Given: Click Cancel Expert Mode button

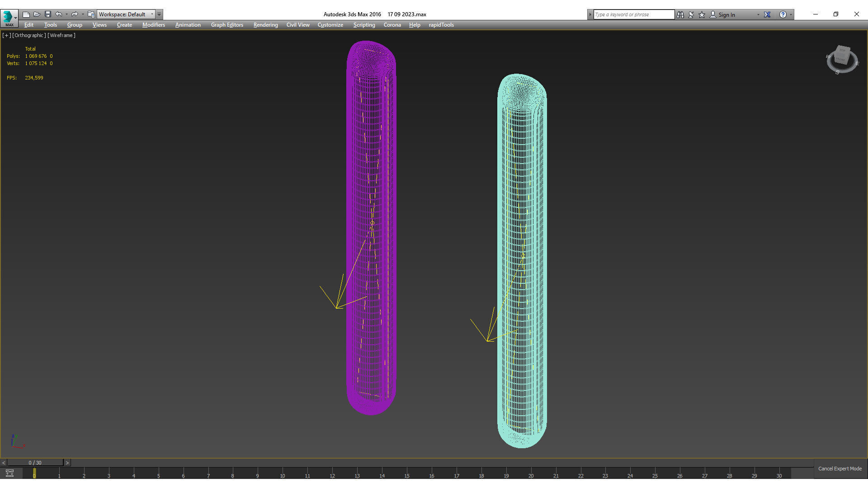Looking at the screenshot, I should [840, 469].
